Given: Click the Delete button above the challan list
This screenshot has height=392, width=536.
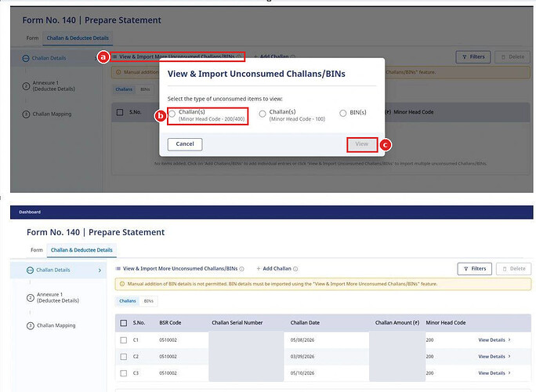Looking at the screenshot, I should [514, 269].
